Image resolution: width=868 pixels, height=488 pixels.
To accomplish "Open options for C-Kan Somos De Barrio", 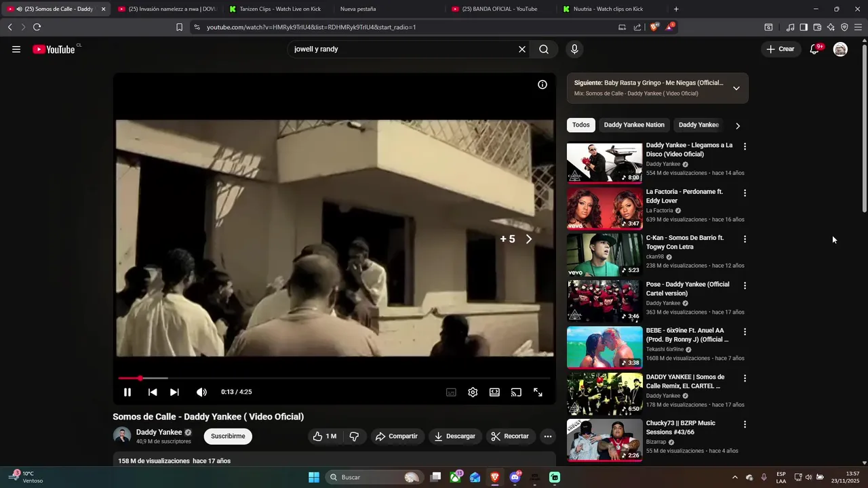I will [x=745, y=239].
